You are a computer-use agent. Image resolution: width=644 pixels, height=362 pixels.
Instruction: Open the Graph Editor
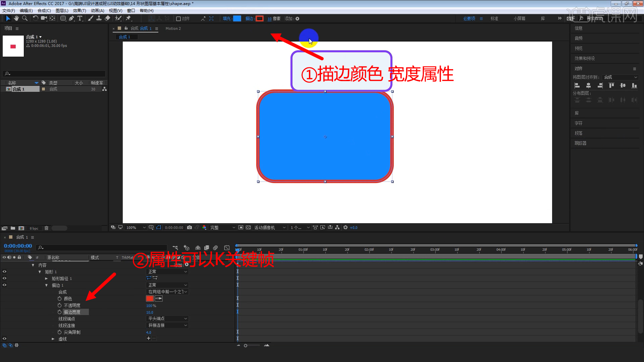click(x=227, y=247)
